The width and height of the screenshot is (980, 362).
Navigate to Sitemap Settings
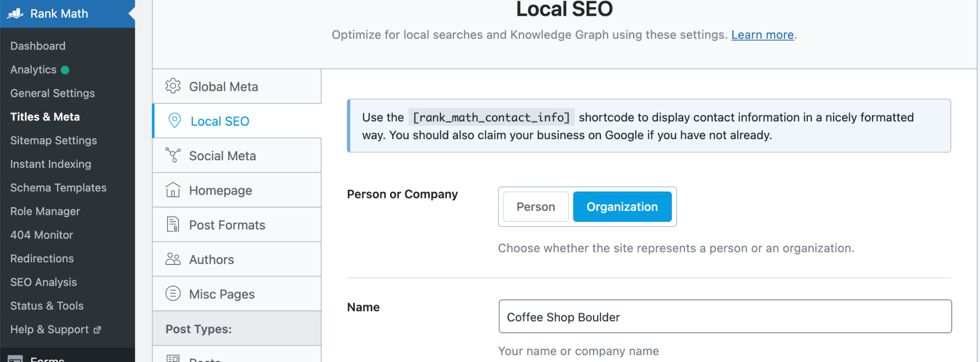pyautogui.click(x=54, y=141)
